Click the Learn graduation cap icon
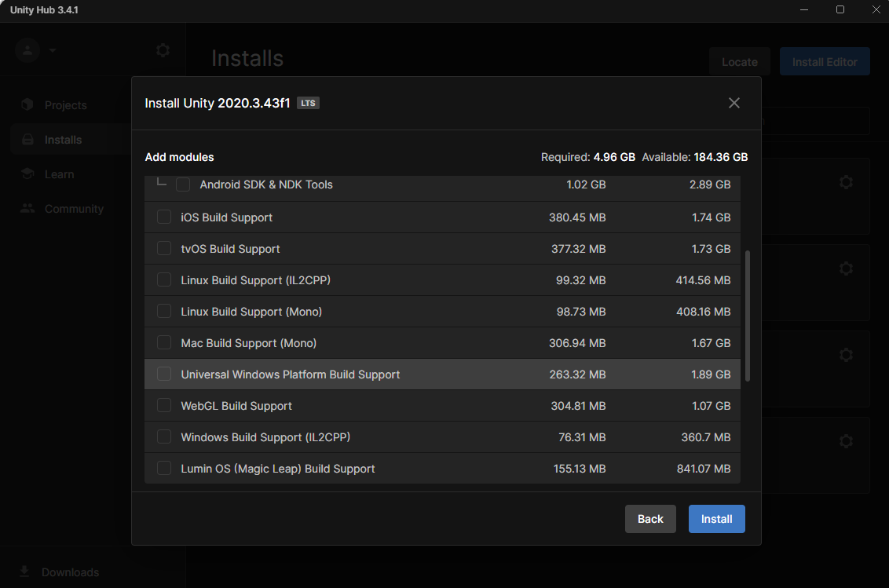This screenshot has width=889, height=588. [28, 174]
